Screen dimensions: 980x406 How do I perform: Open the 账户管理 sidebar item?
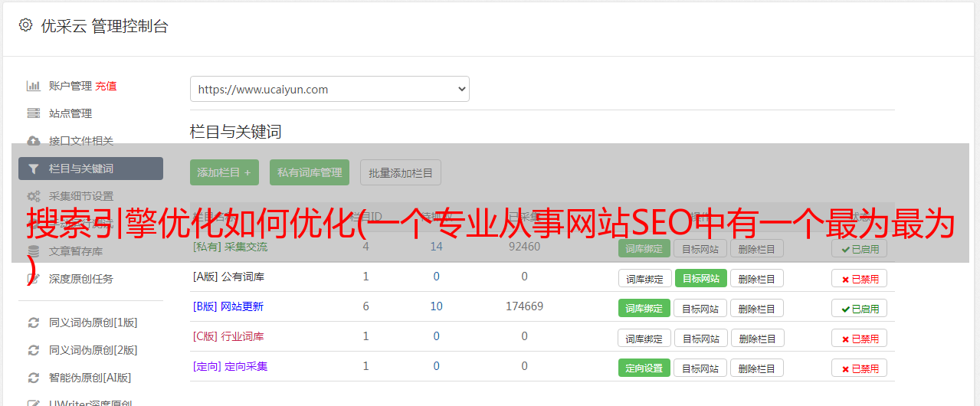coord(70,86)
